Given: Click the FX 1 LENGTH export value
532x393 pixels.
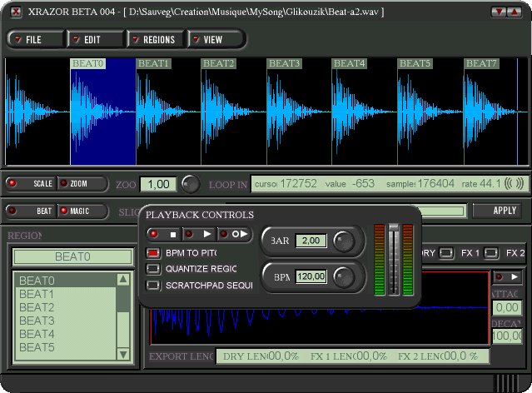Looking at the screenshot, I should pos(371,356).
